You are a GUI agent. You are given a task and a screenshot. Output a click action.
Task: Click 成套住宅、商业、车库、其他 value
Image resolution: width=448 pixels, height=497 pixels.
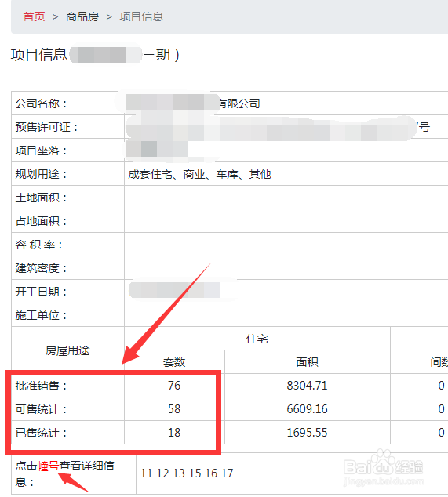coord(199,174)
